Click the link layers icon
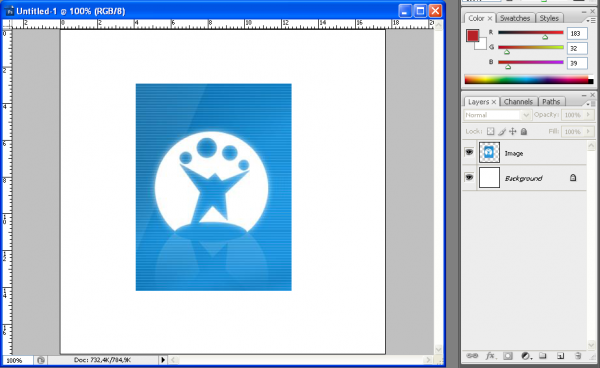The width and height of the screenshot is (600, 368). [x=472, y=356]
